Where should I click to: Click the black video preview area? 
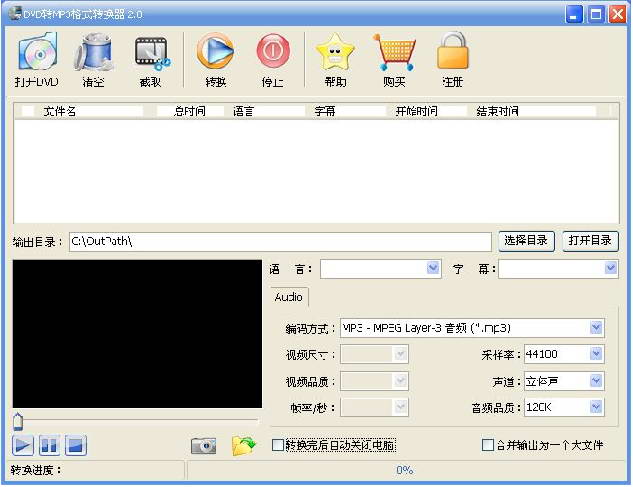coord(137,334)
